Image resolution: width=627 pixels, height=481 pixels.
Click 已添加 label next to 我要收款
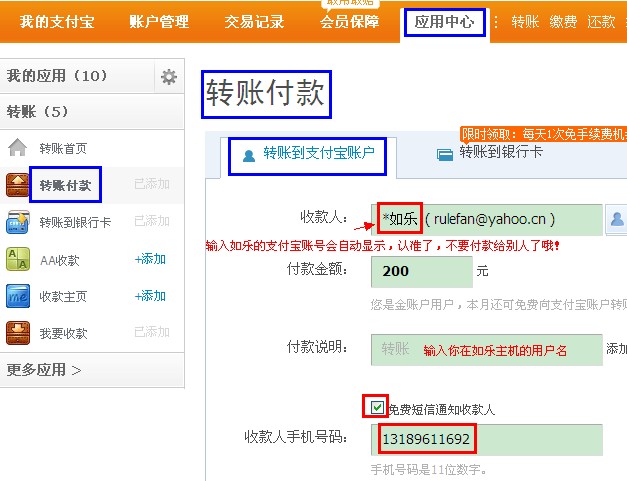[152, 332]
